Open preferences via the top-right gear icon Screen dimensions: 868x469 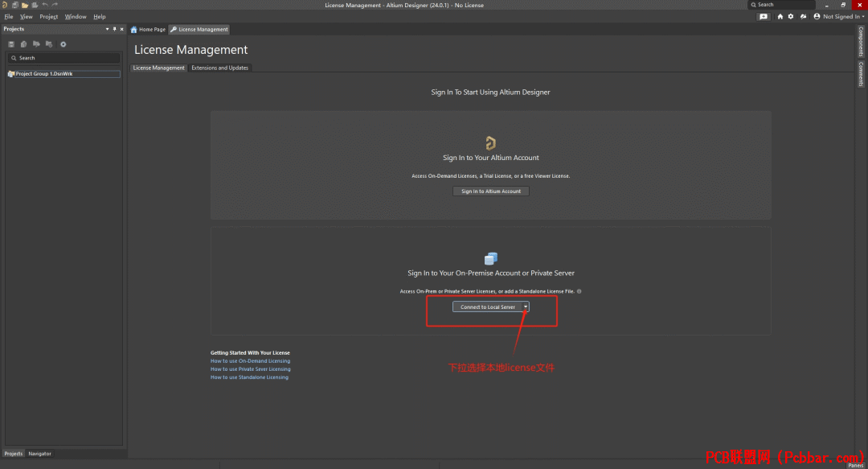[x=791, y=17]
